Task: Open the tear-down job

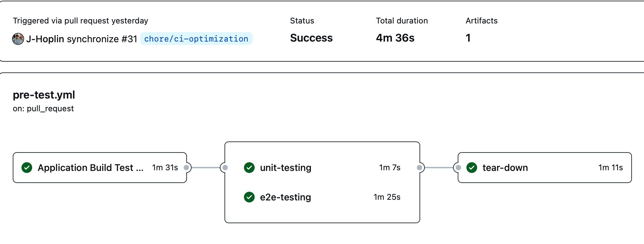Action: point(505,168)
